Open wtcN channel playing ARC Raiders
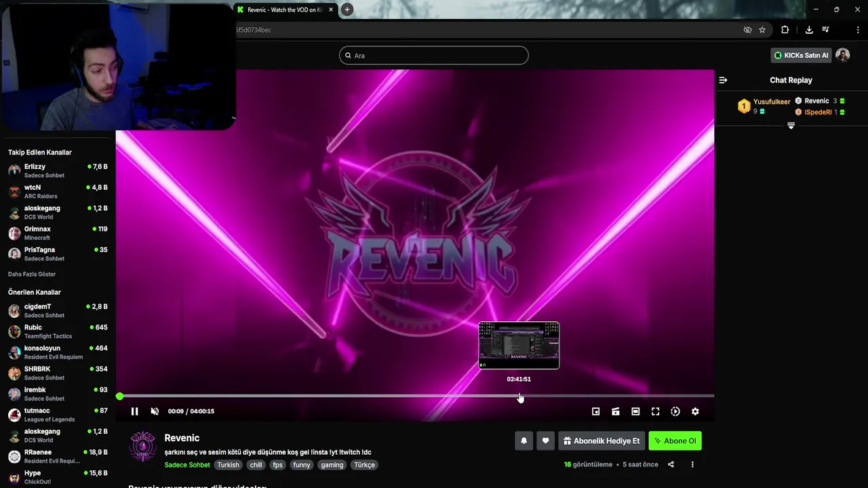 (58, 192)
